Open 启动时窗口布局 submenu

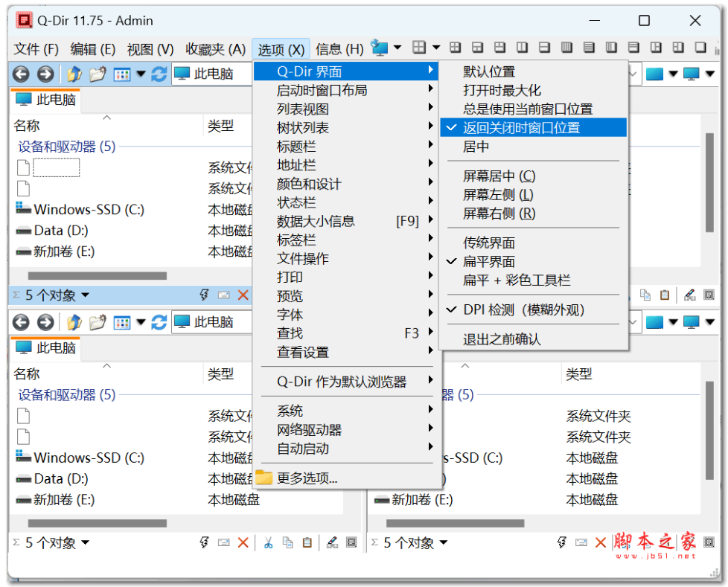(347, 90)
